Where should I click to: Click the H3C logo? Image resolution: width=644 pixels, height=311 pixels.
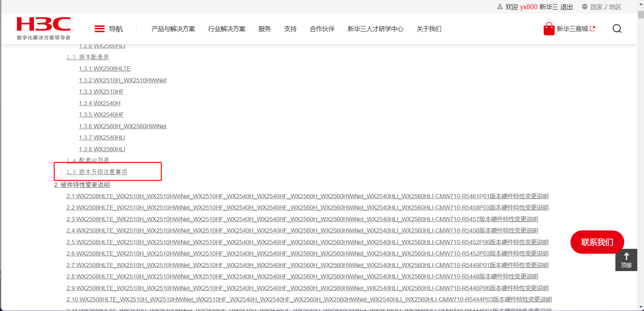coord(43,28)
